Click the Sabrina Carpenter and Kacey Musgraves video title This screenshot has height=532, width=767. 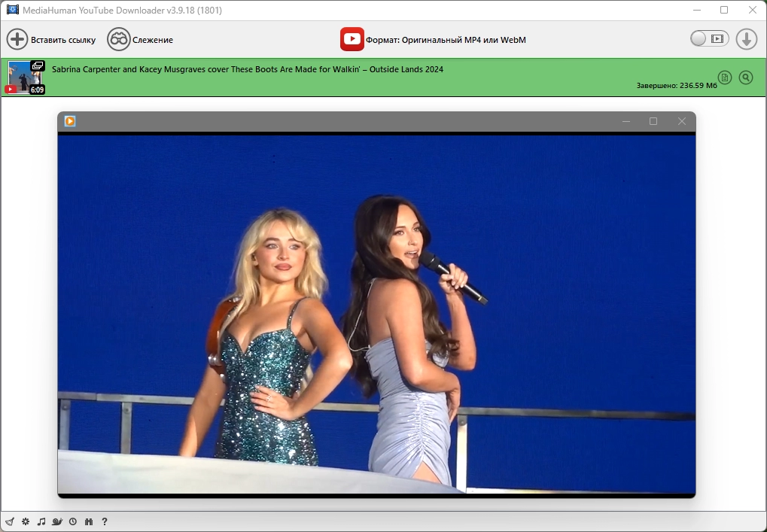pos(248,69)
